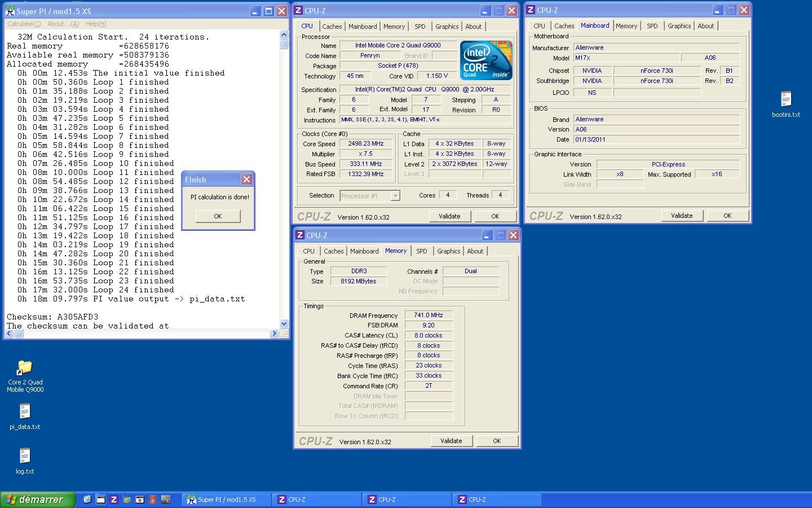Click the CPU-Z icon in the Mainboard window title bar
Screen dimensions: 812x508
pyautogui.click(x=531, y=10)
